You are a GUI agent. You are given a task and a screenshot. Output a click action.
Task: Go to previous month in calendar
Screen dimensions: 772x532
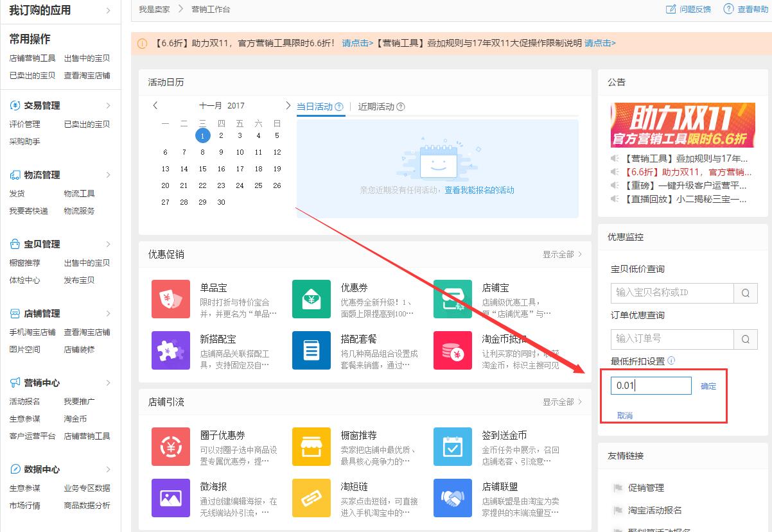tap(155, 106)
